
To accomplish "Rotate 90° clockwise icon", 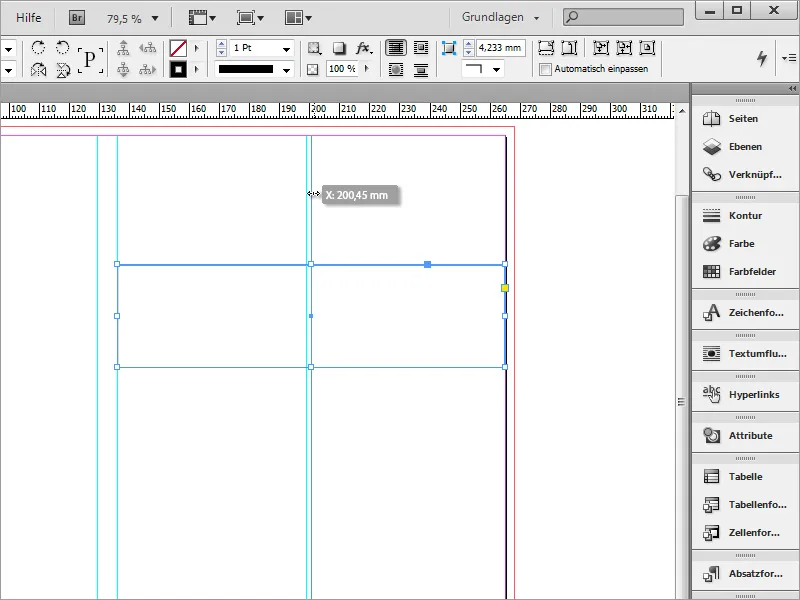I will [x=38, y=48].
